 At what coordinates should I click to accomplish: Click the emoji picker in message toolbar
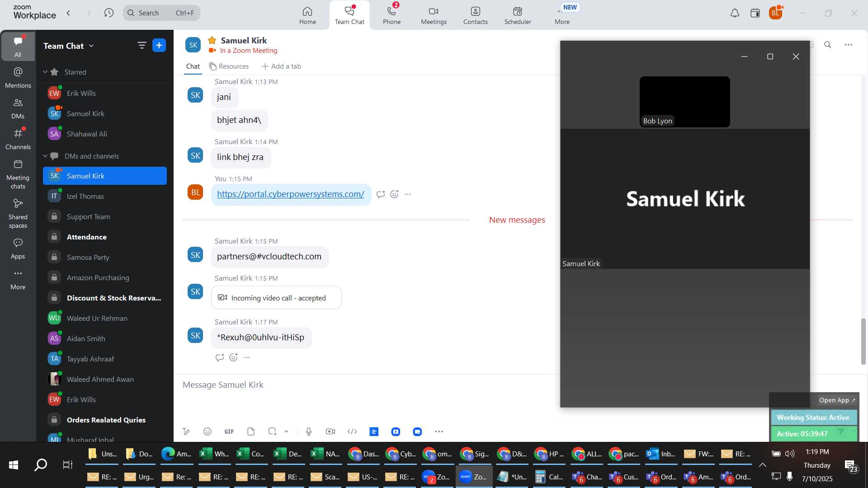point(207,432)
